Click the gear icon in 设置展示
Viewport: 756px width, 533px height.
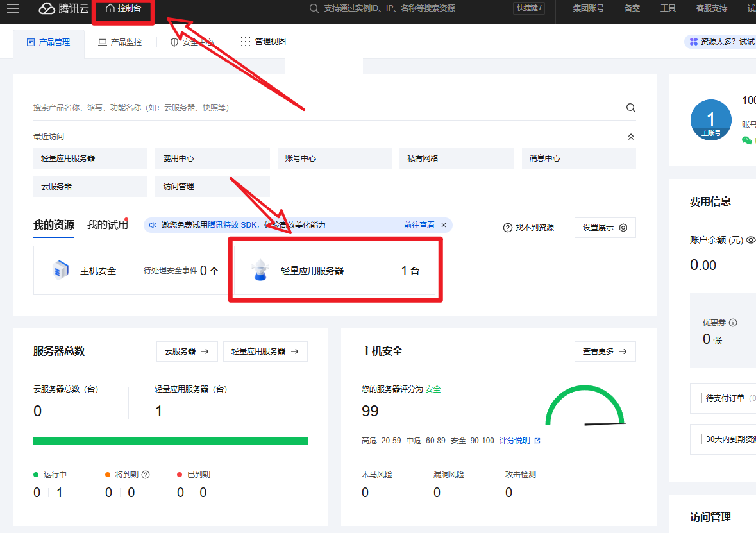pos(623,228)
